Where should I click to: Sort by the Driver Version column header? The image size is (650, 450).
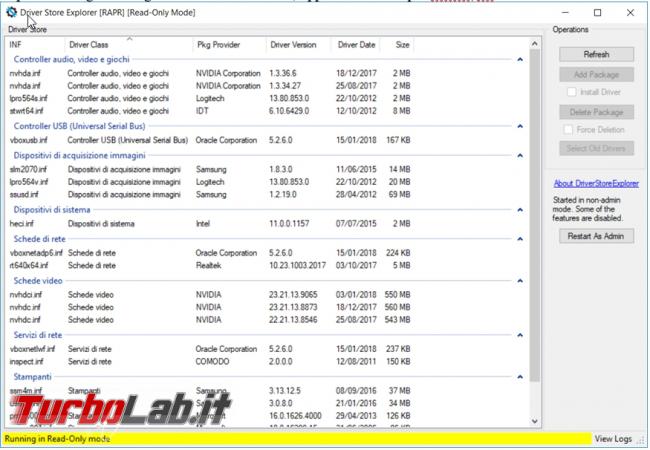coord(298,45)
